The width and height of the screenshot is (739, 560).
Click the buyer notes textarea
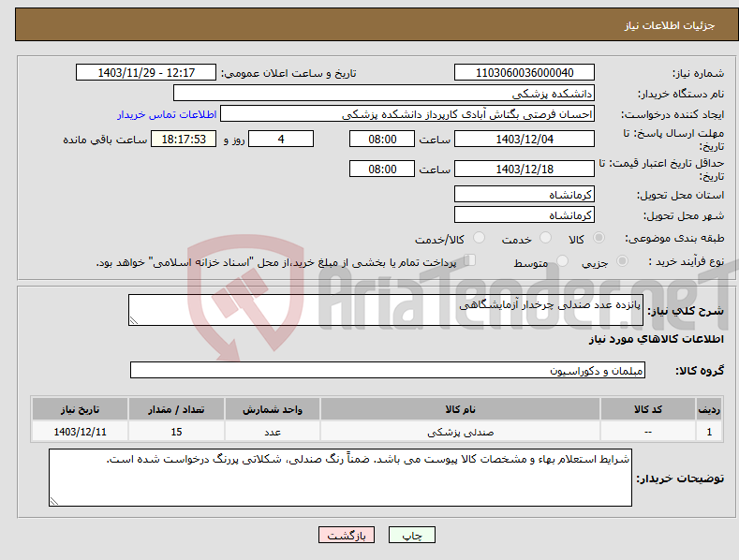coord(340,478)
